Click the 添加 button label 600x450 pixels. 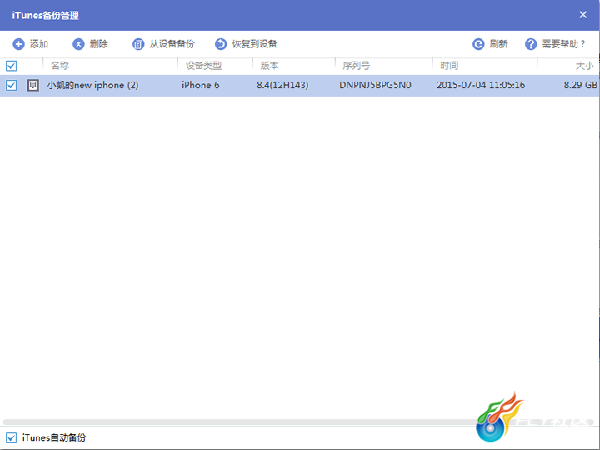tap(39, 44)
